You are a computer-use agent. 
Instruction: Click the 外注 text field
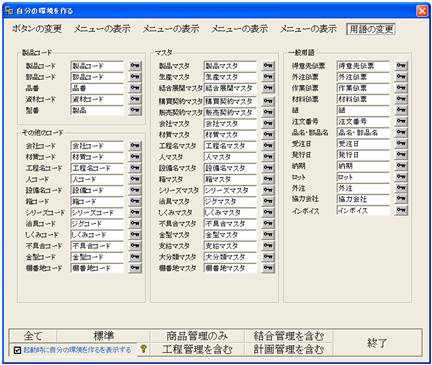coord(363,188)
